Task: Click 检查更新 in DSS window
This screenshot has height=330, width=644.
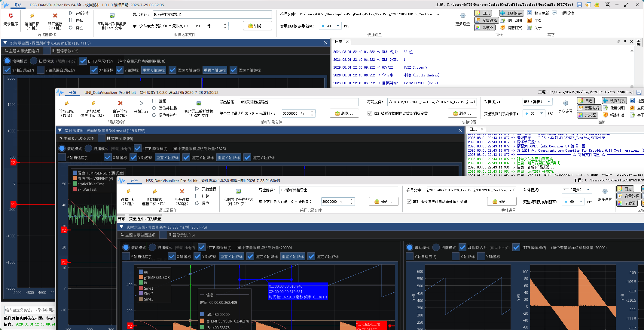Action: (538, 13)
